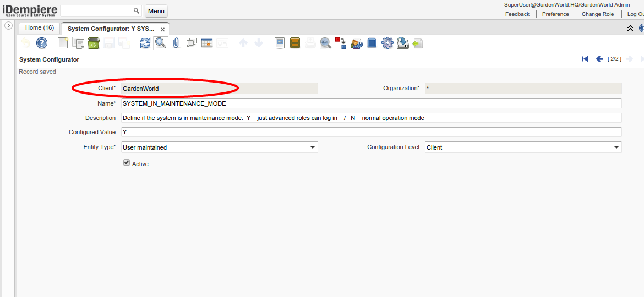Toggle grid view in the toolbar
Viewport: 644px width, 297px height.
(x=207, y=43)
